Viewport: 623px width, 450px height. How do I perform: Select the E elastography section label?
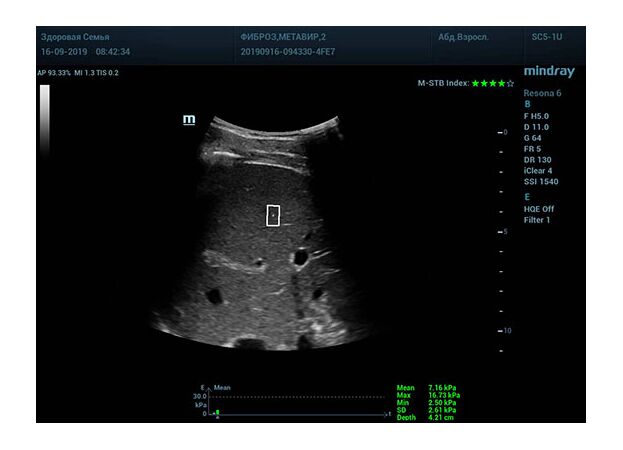527,196
